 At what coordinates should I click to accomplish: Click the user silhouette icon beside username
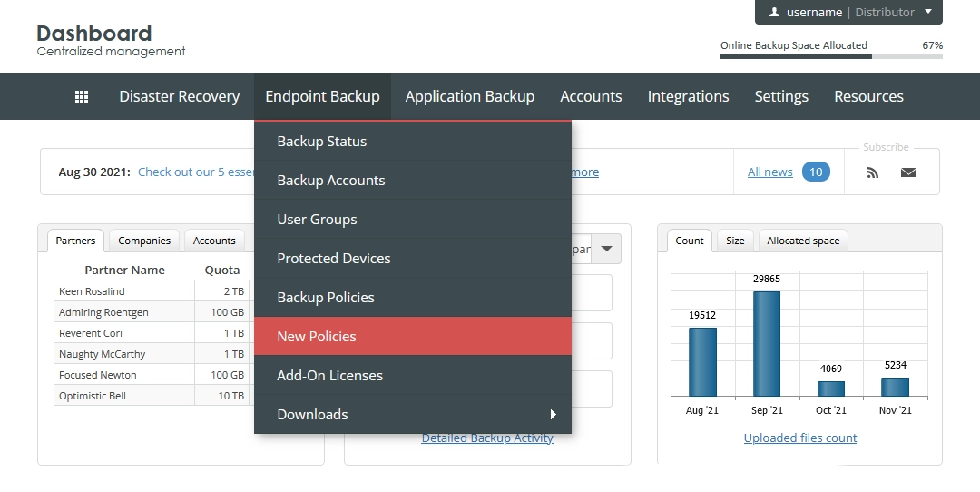coord(774,12)
